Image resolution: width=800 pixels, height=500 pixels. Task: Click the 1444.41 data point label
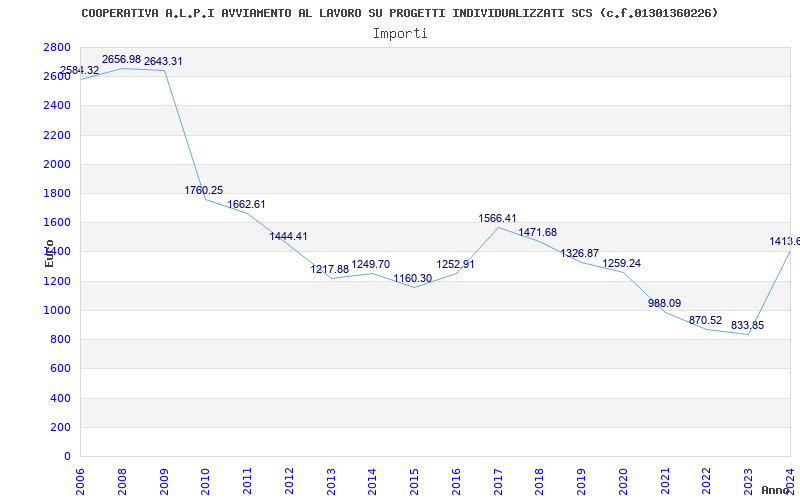click(289, 236)
